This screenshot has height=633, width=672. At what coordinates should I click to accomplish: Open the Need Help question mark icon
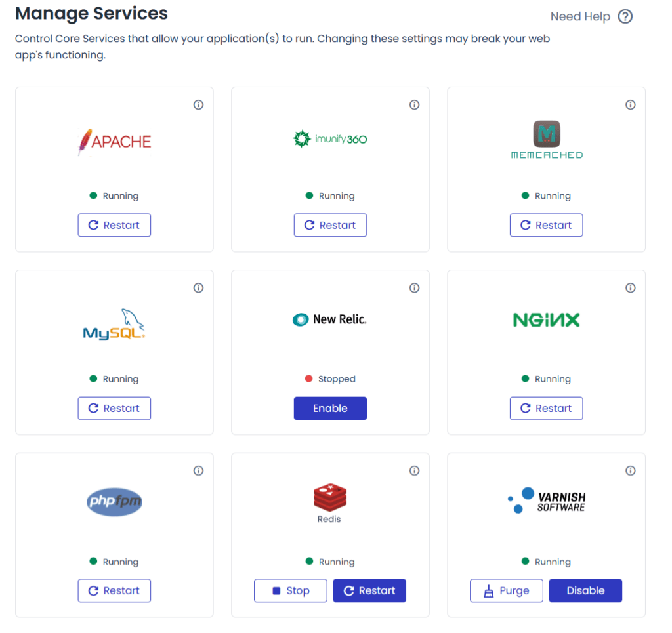(625, 16)
